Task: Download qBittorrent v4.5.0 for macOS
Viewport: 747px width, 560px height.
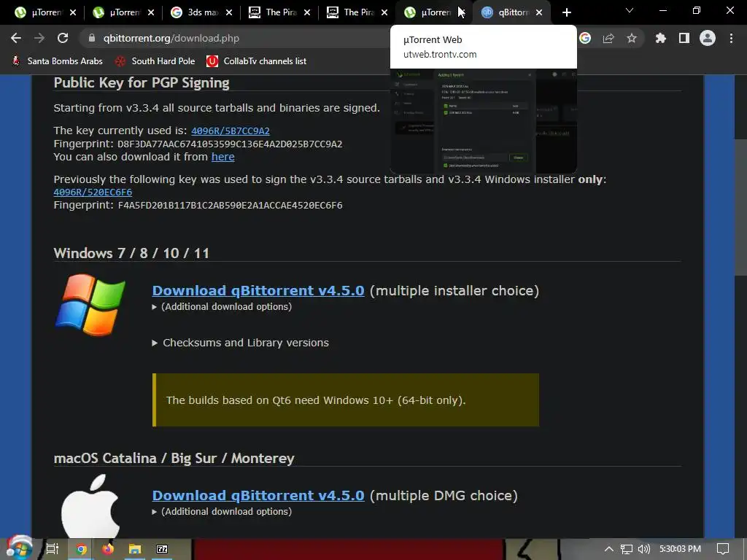Action: [x=258, y=495]
